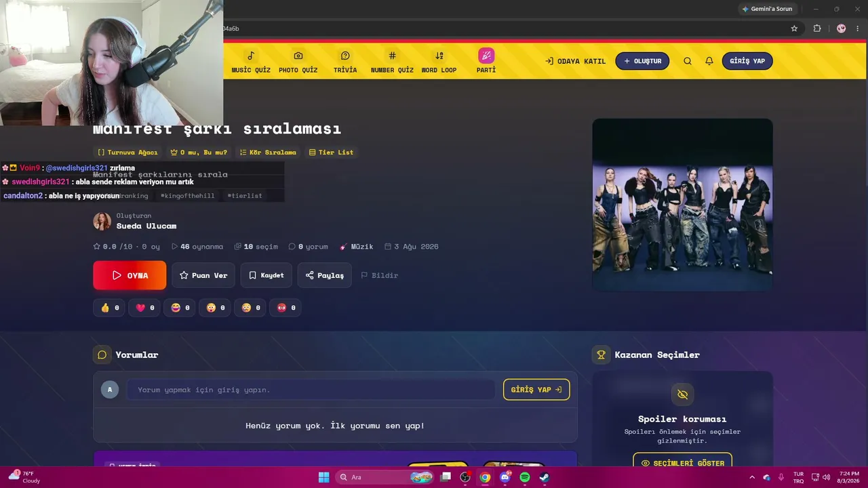Open Discord from the taskbar
Image resolution: width=868 pixels, height=488 pixels.
click(505, 477)
